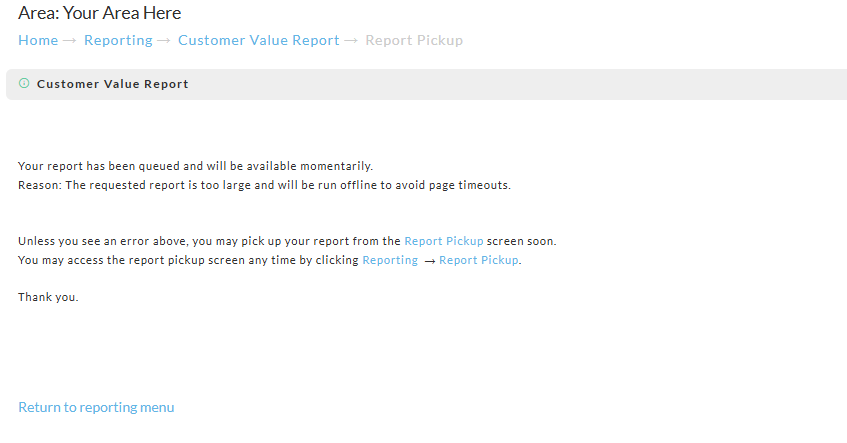This screenshot has width=847, height=443.
Task: Click the 'Reason: The requested report is too large' line
Action: pos(264,185)
